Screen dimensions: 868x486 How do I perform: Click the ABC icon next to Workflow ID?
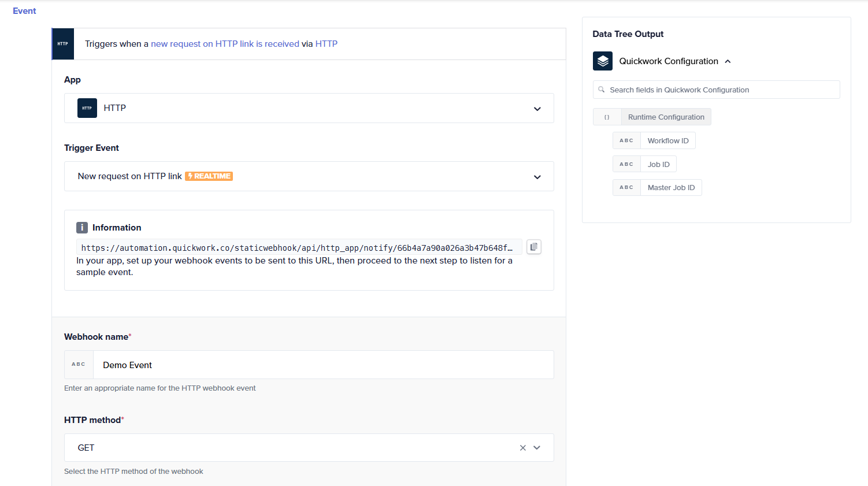pos(626,140)
